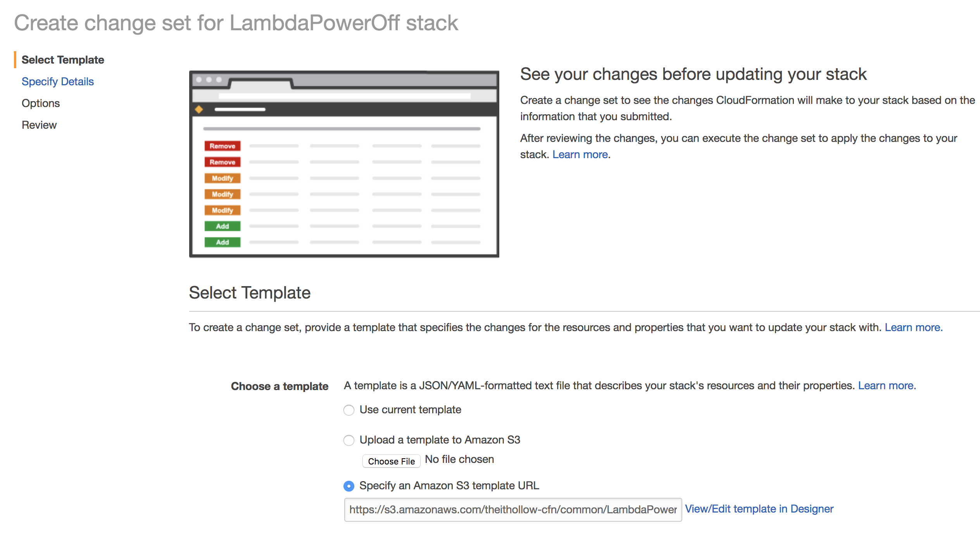Click the last orange Modify badge
The width and height of the screenshot is (980, 542).
[x=223, y=210]
